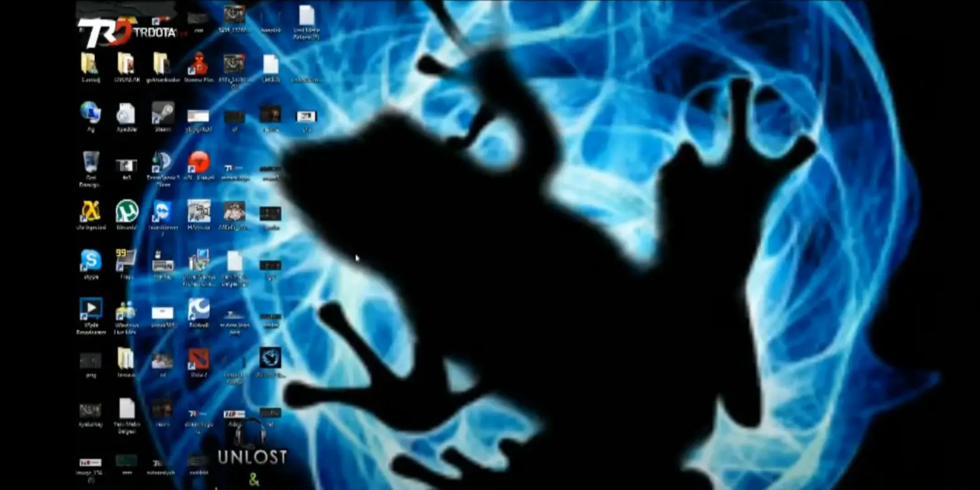Select the Fraps shortcut with yellow 99
Image resolution: width=980 pixels, height=490 pixels.
(126, 261)
